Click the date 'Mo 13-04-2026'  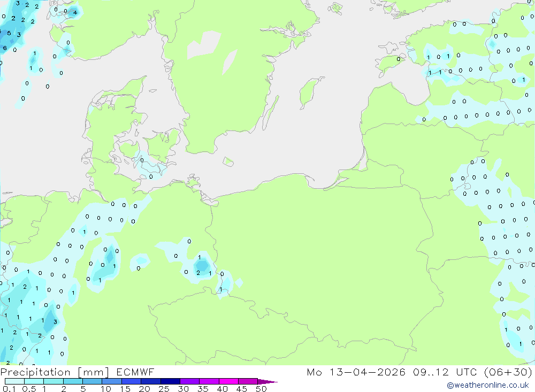pyautogui.click(x=356, y=372)
